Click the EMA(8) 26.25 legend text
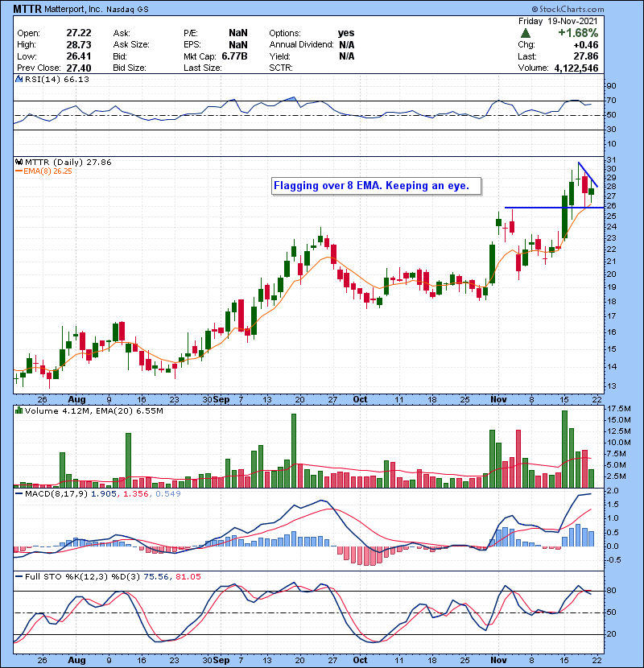 pyautogui.click(x=47, y=171)
